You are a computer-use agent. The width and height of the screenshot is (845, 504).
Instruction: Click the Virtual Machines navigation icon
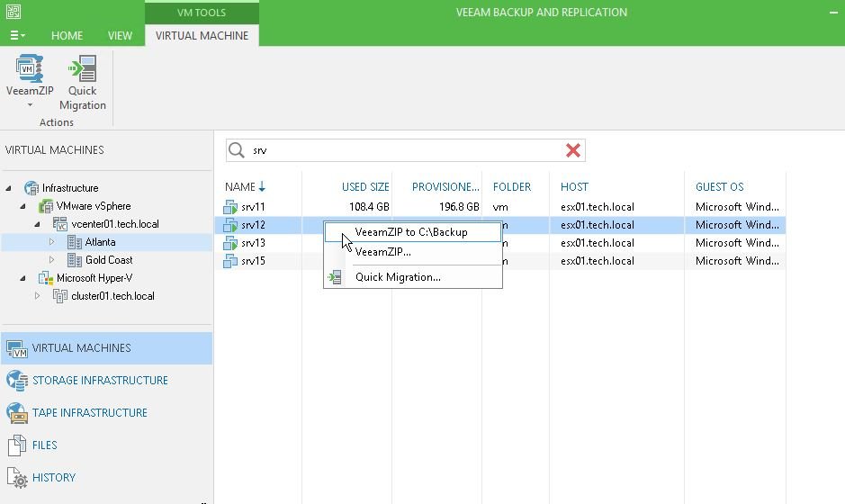(x=17, y=349)
